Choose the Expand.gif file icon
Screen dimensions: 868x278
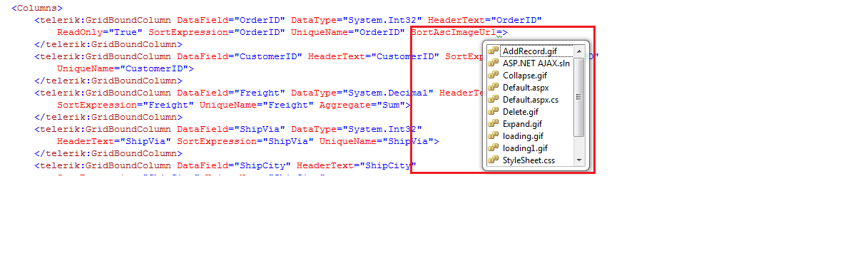pyautogui.click(x=494, y=124)
